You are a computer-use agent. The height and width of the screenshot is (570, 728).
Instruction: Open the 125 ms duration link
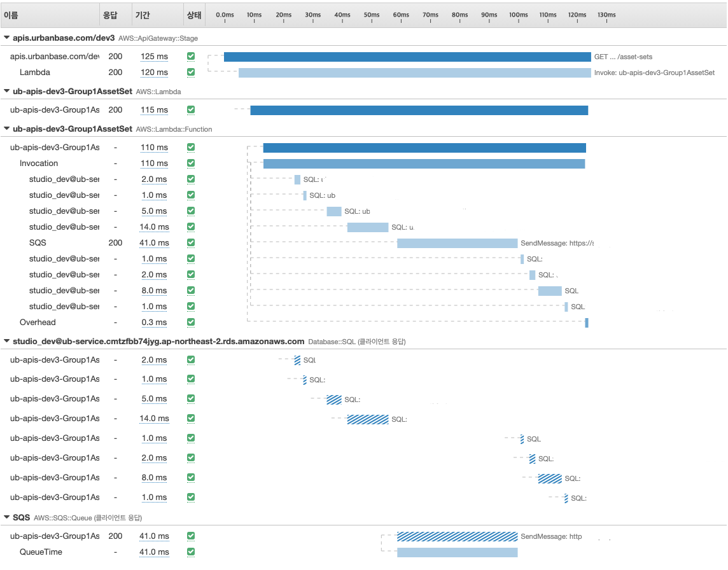[154, 57]
